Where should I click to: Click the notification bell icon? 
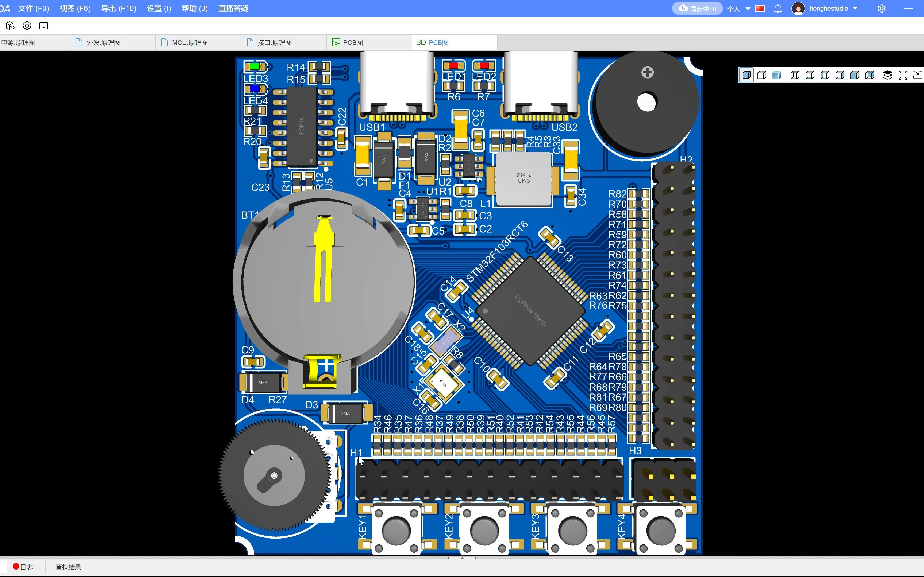coord(778,8)
